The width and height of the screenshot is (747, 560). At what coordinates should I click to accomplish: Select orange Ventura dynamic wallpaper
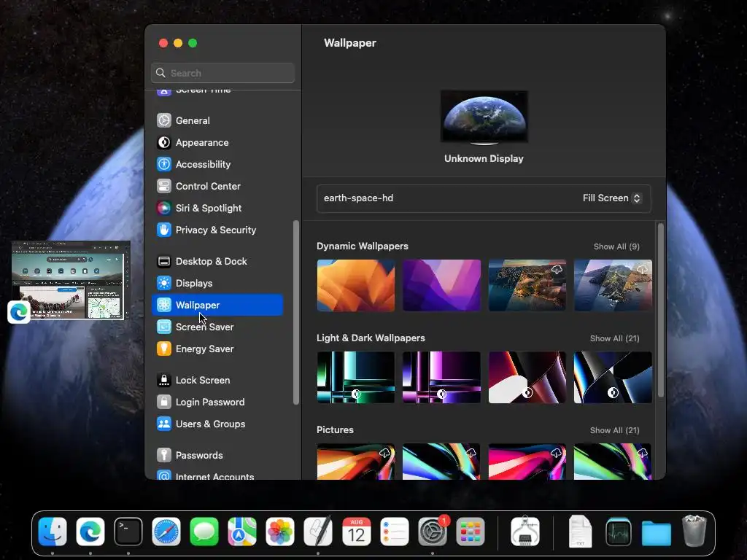tap(356, 285)
